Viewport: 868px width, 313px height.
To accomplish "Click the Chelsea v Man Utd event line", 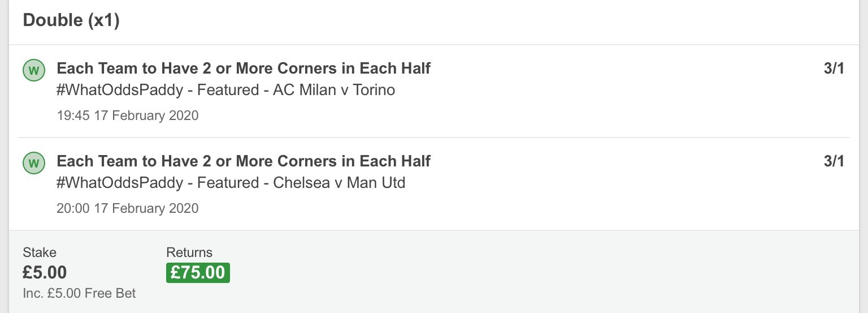I will pyautogui.click(x=231, y=183).
